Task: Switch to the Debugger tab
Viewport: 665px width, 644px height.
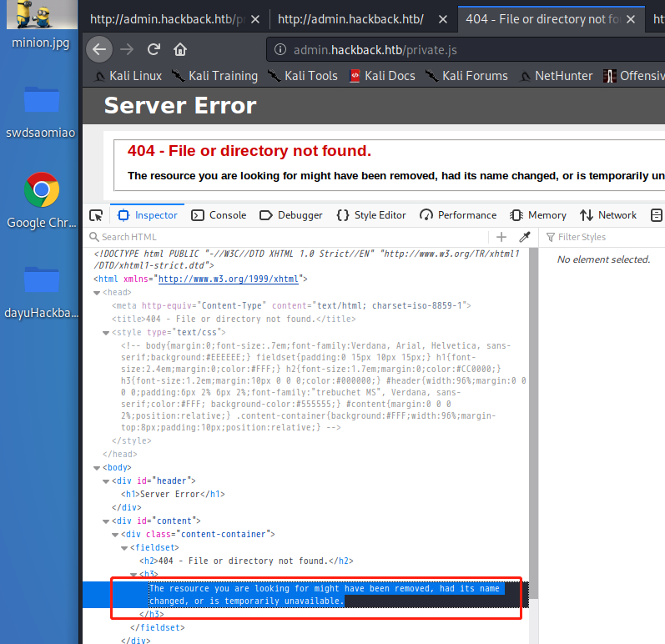Action: (291, 215)
